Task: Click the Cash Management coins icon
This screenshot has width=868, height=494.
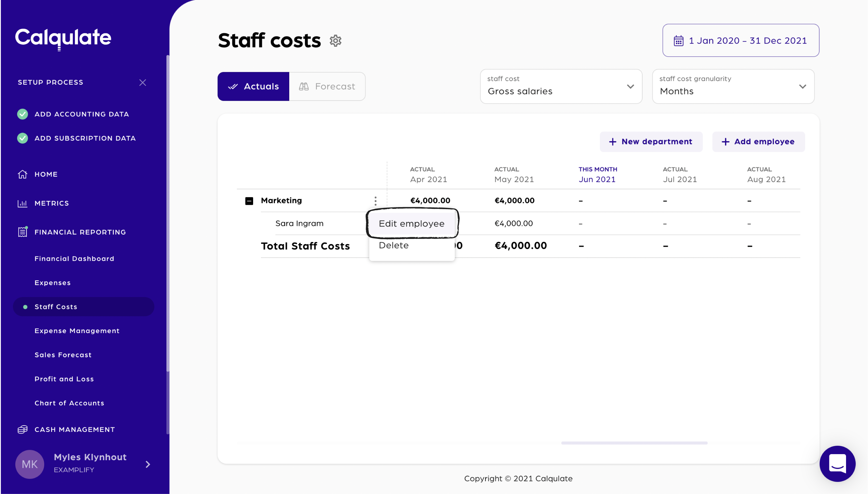Action: click(x=23, y=430)
